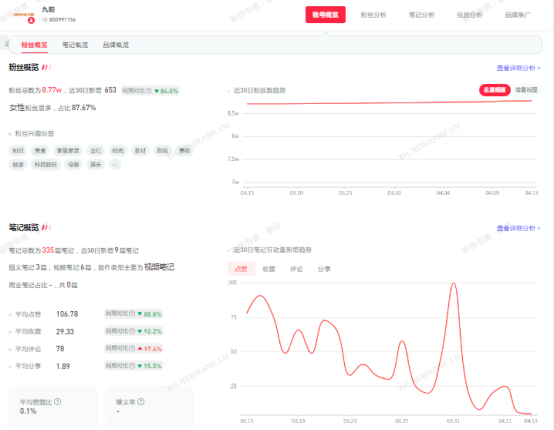554x430 pixels.
Task: Expand the collapsed side panel handle at left edge
Action: point(5,43)
